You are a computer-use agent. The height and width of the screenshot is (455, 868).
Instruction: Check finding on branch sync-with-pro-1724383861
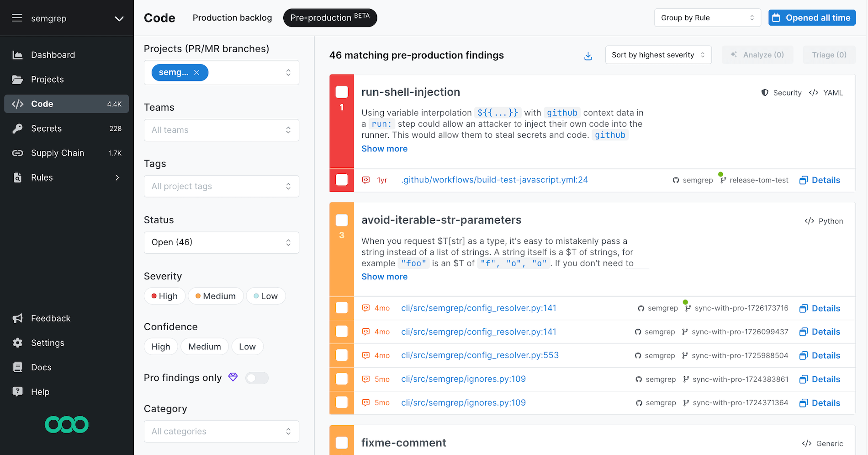342,379
